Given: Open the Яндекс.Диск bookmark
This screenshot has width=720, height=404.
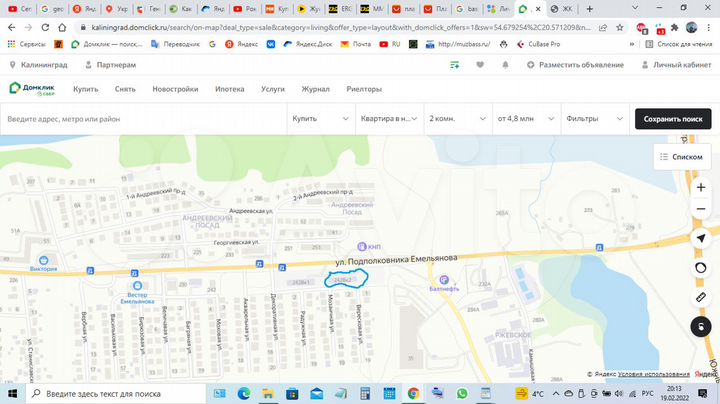Looking at the screenshot, I should pos(308,44).
